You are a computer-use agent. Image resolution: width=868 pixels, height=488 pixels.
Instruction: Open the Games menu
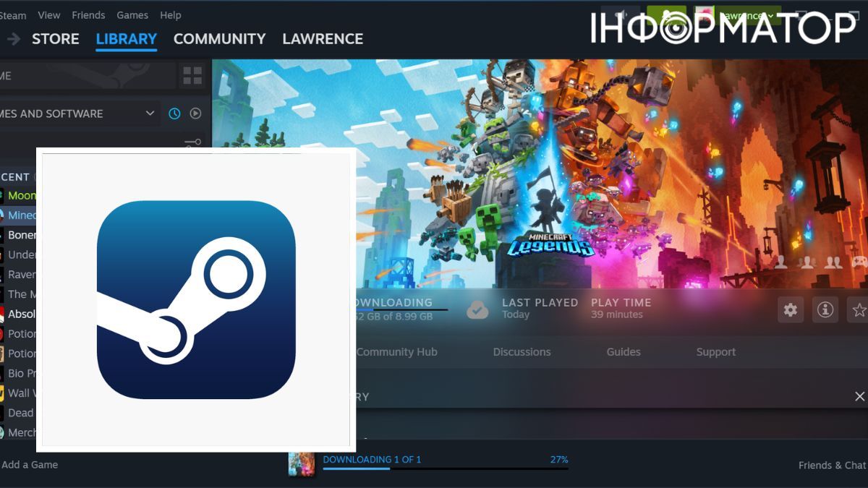point(132,15)
